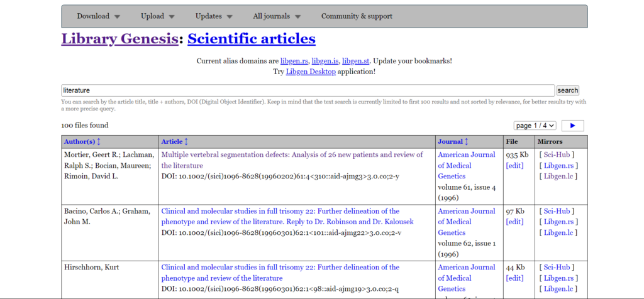The height and width of the screenshot is (299, 644).
Task: Open Bacino's 'Reply to Dr. Robinson' article
Action: tap(287, 217)
